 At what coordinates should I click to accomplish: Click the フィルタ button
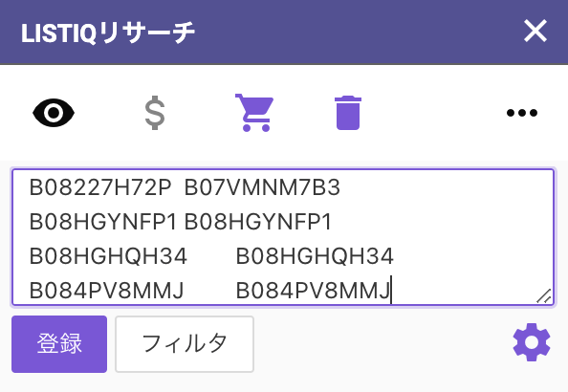(185, 344)
